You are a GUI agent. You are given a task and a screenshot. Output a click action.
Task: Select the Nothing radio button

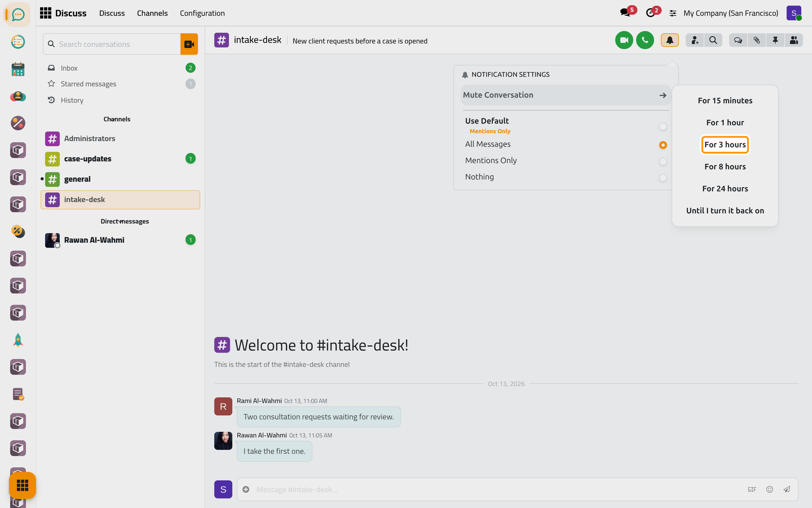pos(663,178)
